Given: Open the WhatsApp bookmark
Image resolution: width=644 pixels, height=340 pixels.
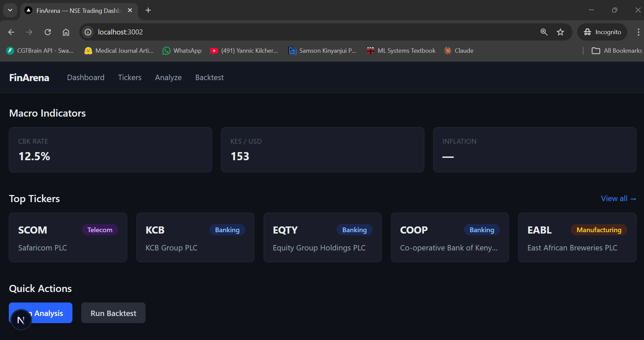Looking at the screenshot, I should coord(182,50).
